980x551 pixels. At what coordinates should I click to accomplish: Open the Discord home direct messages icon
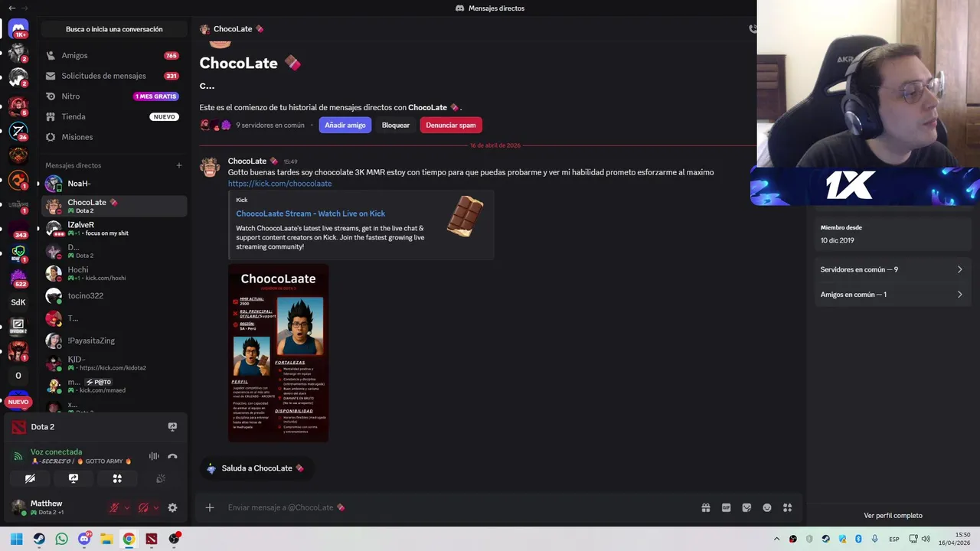pos(18,29)
